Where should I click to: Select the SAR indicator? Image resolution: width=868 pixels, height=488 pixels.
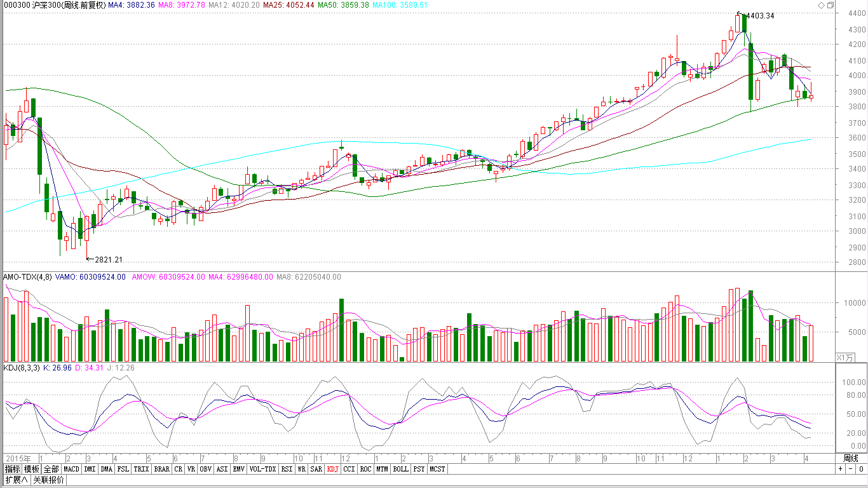point(316,469)
